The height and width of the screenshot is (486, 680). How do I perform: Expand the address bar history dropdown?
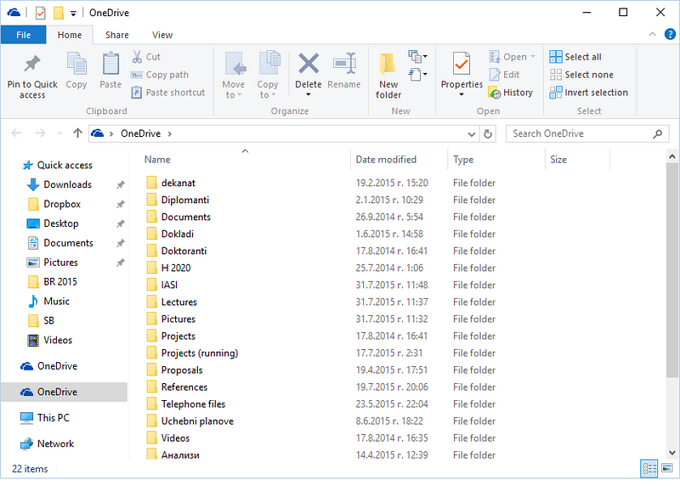pyautogui.click(x=471, y=133)
